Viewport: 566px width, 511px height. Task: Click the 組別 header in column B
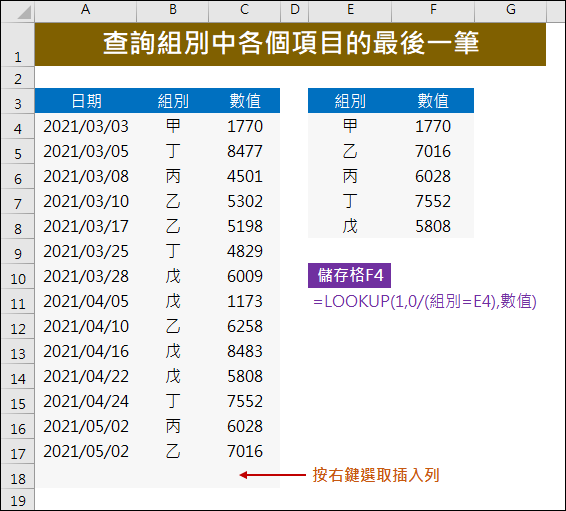tap(173, 101)
